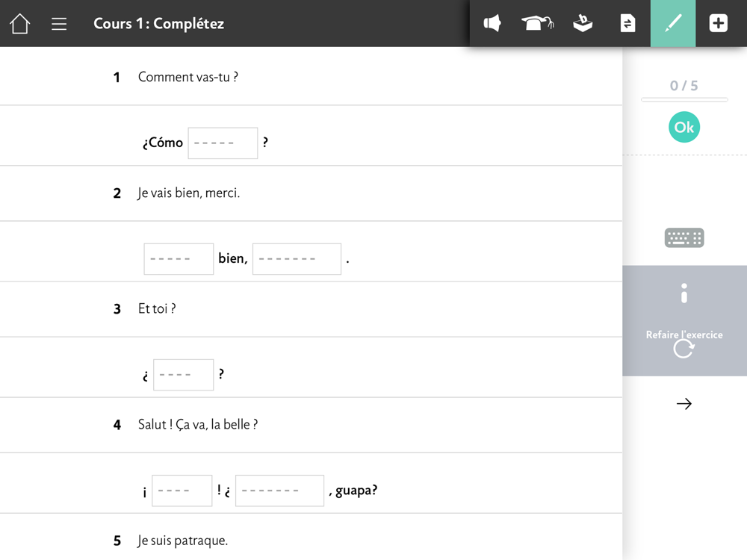Open the hamburger menu
The width and height of the screenshot is (747, 560).
pyautogui.click(x=59, y=24)
